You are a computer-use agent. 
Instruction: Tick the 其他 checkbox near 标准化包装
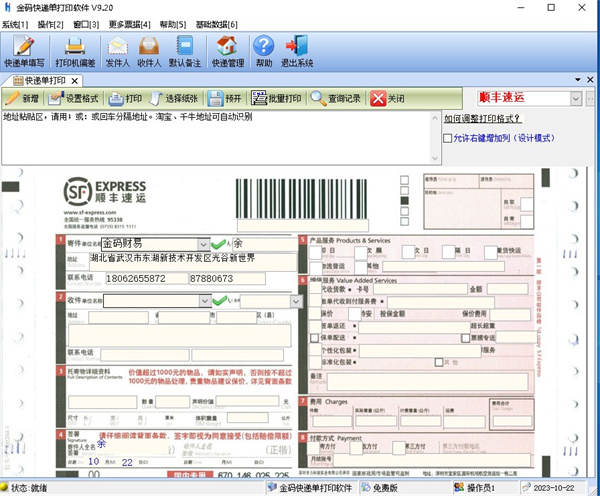pyautogui.click(x=439, y=362)
